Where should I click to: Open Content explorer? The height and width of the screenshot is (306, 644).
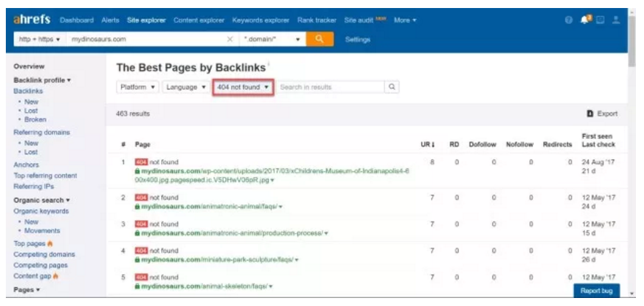tap(199, 20)
